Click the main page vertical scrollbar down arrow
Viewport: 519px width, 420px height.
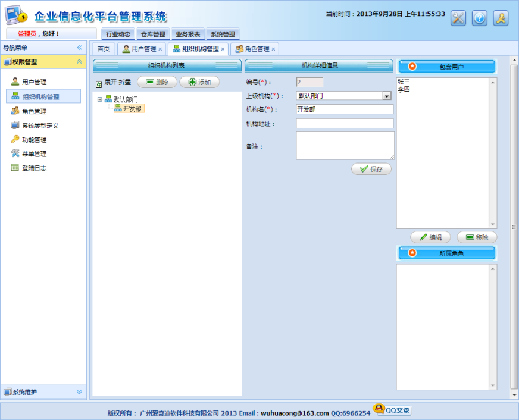click(514, 395)
